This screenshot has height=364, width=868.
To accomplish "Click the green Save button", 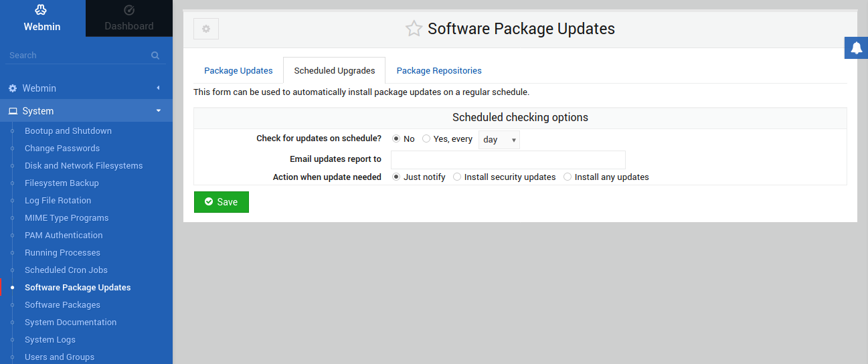I will click(x=222, y=202).
